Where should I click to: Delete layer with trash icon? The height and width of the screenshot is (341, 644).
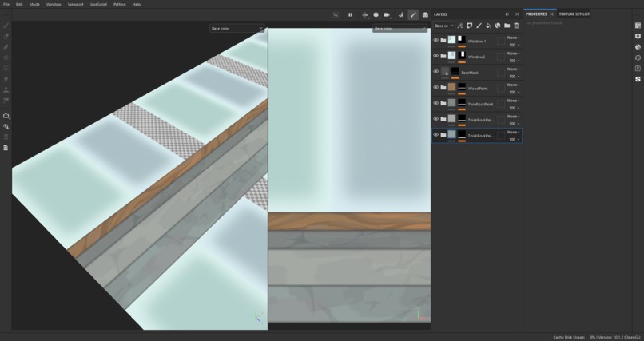point(517,26)
